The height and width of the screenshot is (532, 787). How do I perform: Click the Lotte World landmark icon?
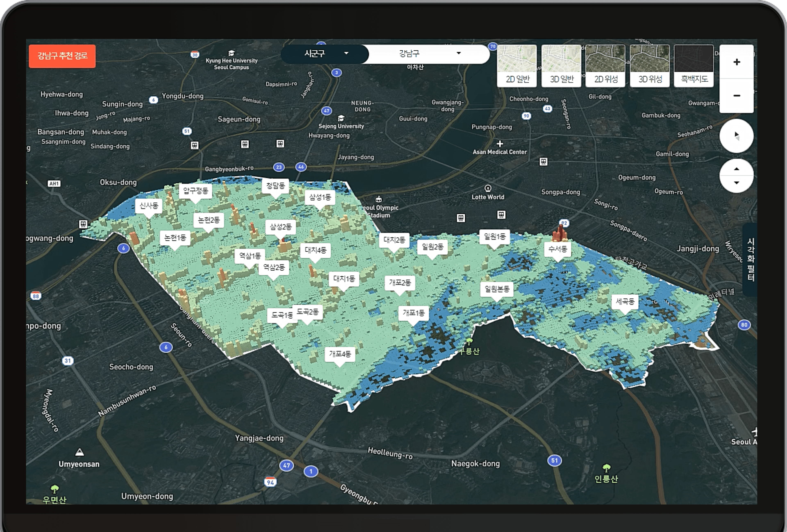point(488,188)
